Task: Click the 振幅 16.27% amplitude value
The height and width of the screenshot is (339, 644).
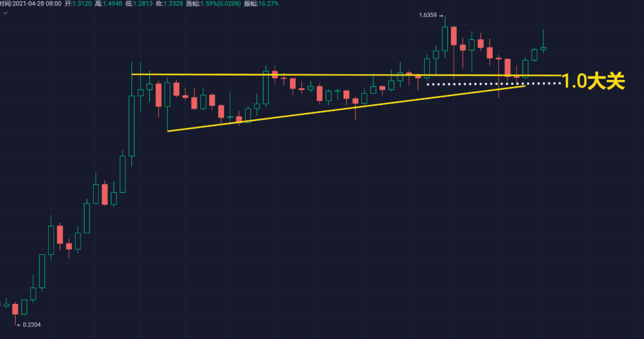Action: click(x=261, y=4)
